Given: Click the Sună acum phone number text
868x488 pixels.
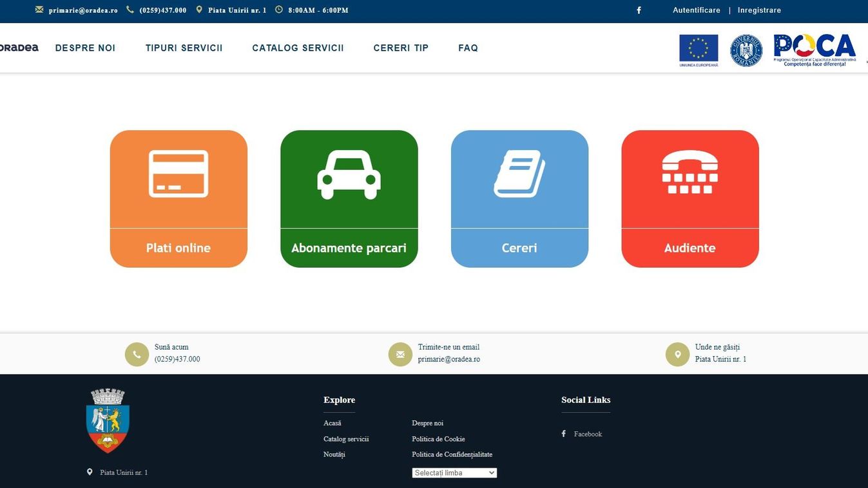Looking at the screenshot, I should pos(177,359).
